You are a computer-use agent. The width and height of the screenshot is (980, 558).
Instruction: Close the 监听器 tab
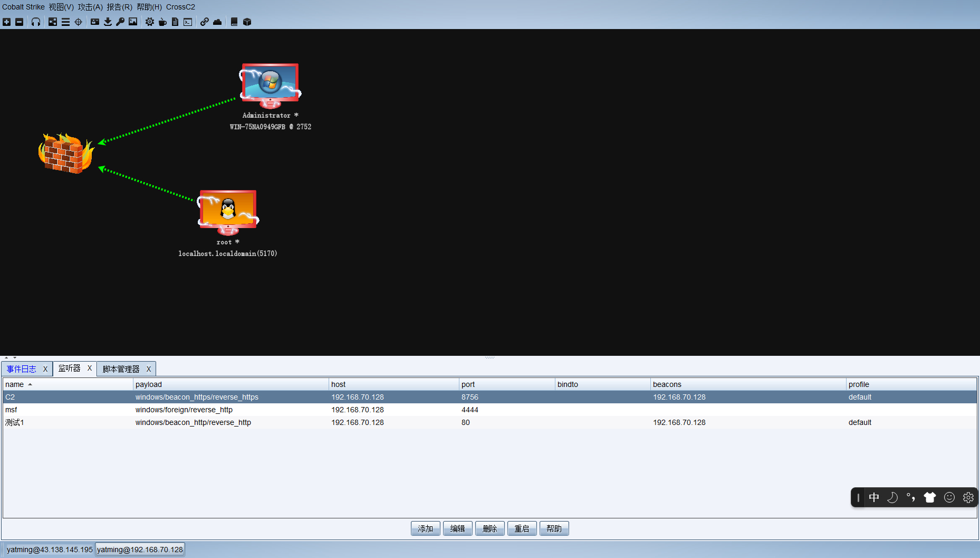90,368
